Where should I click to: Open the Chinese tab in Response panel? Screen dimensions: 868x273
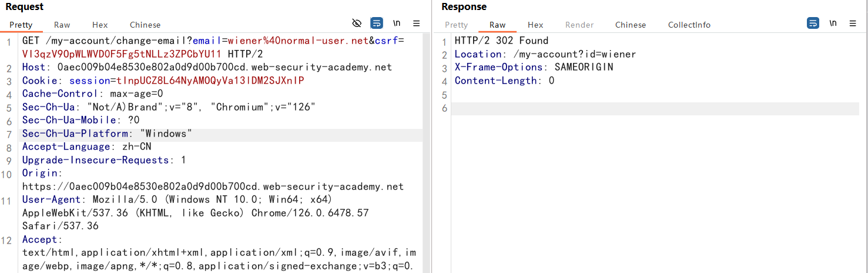pyautogui.click(x=631, y=25)
